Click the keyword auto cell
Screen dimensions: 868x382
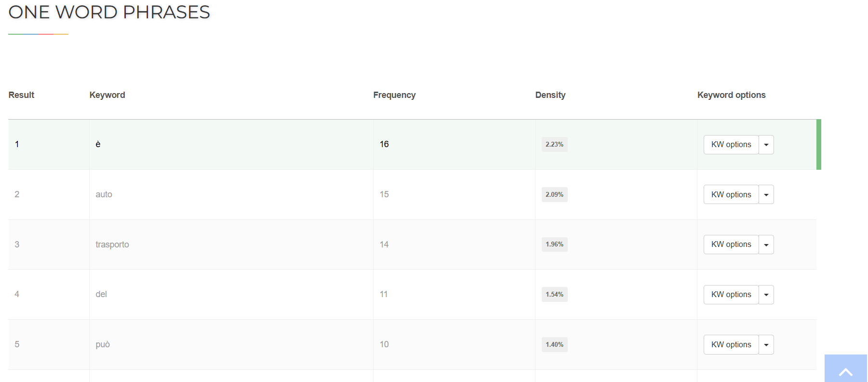[x=104, y=194]
